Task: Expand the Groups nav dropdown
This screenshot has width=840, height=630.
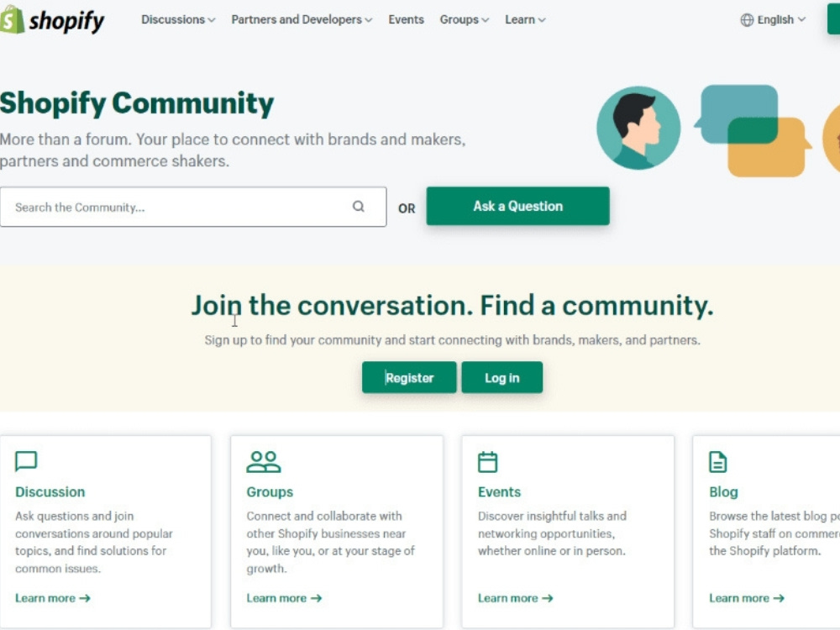Action: (465, 20)
